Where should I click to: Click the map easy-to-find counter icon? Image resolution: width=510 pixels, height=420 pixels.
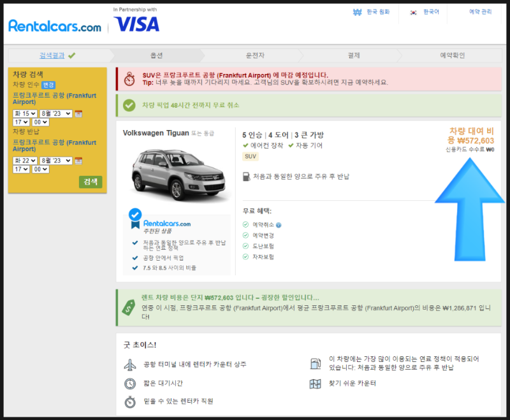[315, 384]
